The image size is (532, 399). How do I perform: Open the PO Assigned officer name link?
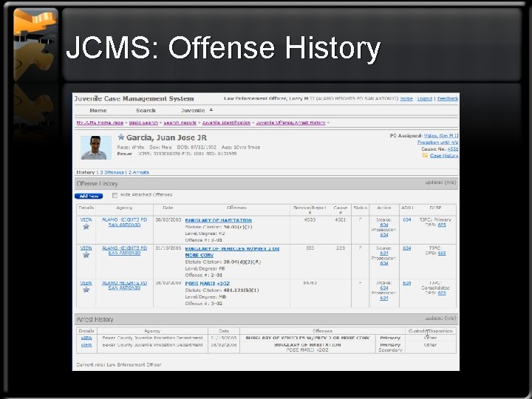(440, 136)
